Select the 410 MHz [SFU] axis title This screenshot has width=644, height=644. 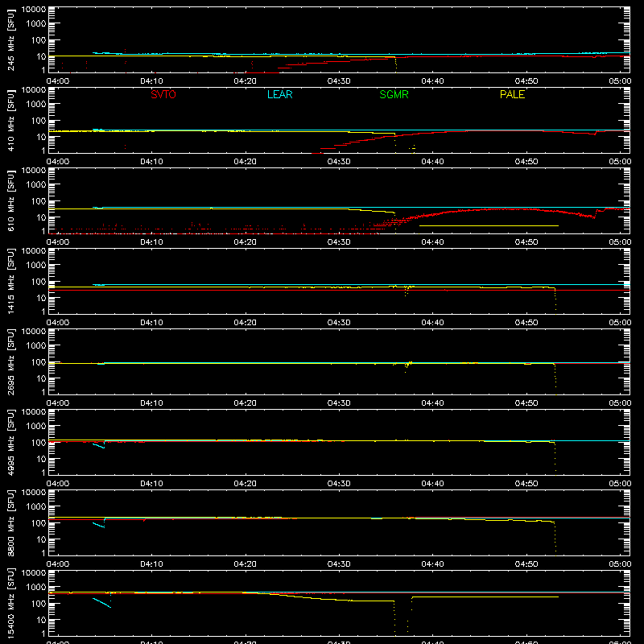click(10, 120)
